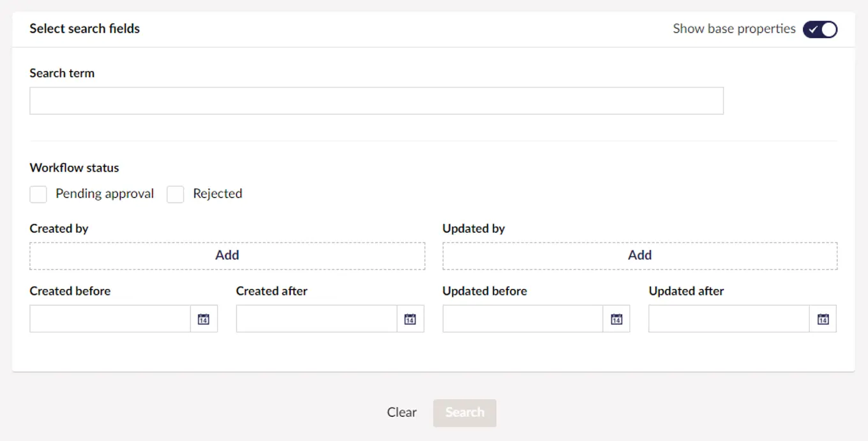Viewport: 868px width, 441px height.
Task: Click the 'Select search fields' heading
Action: tap(84, 29)
